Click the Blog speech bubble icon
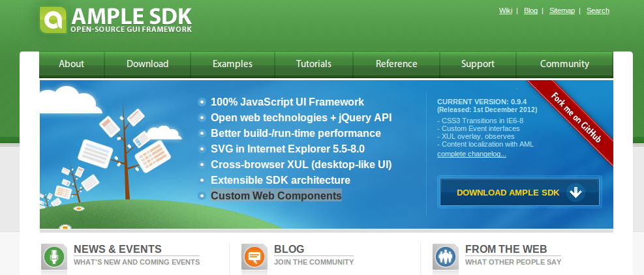Viewport: 644px width, 275px height. pyautogui.click(x=254, y=258)
